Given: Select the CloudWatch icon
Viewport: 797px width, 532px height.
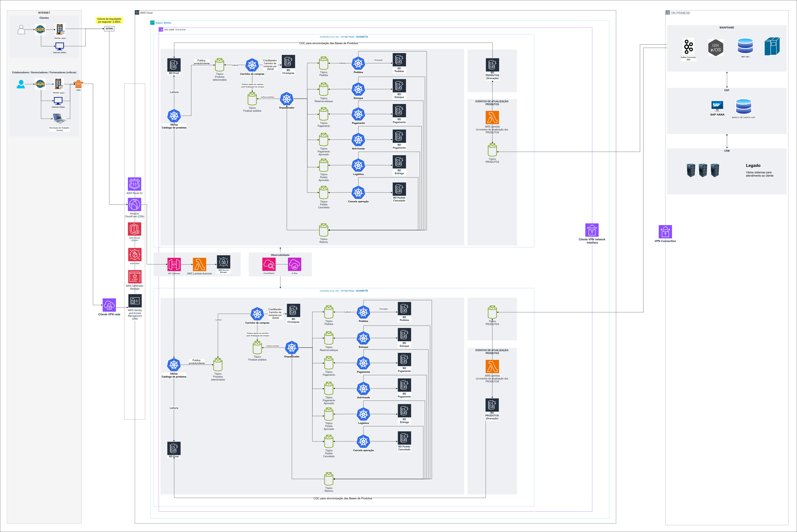Looking at the screenshot, I should pyautogui.click(x=269, y=264).
